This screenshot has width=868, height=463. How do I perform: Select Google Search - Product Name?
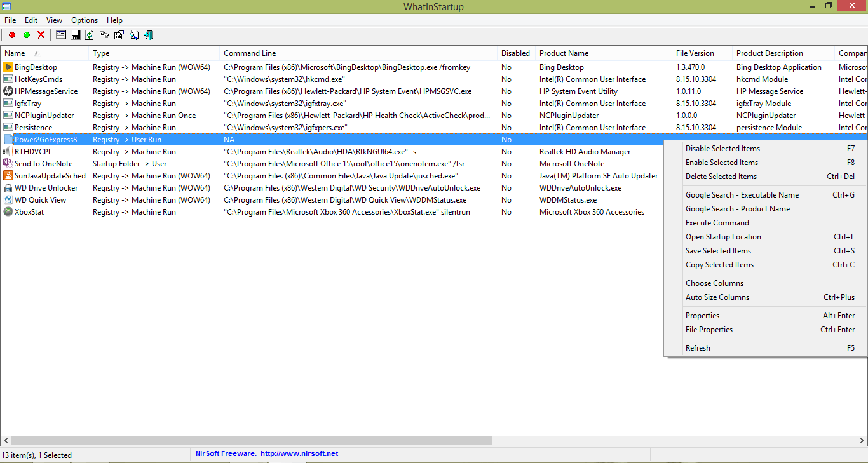(x=764, y=209)
